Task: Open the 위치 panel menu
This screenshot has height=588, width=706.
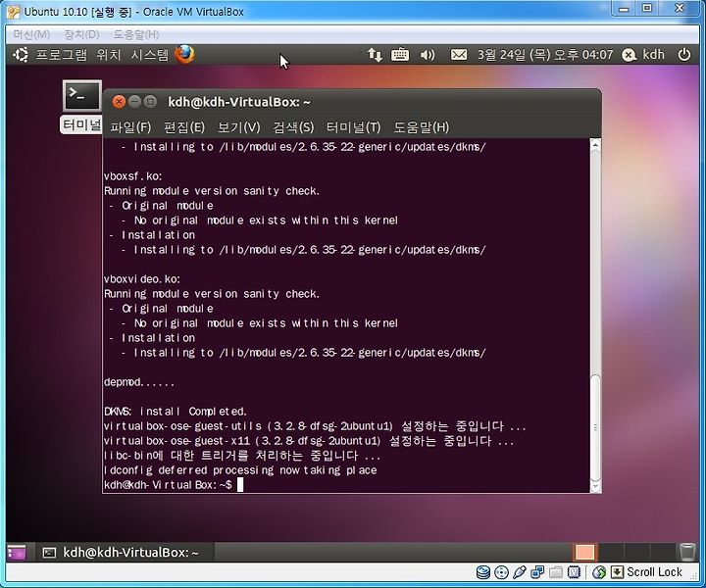Action: 109,55
